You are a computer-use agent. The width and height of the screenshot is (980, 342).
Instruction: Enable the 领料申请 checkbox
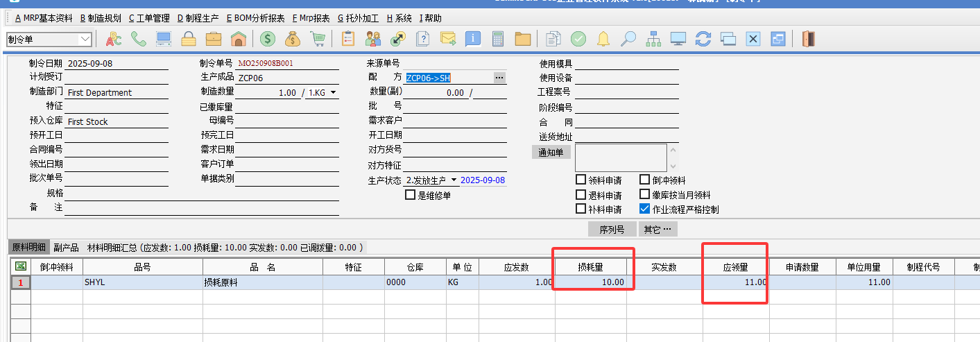tap(581, 180)
